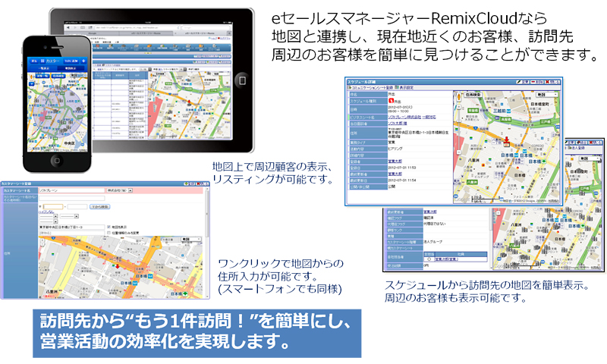Tap the search field in the iPad browser

(206, 27)
